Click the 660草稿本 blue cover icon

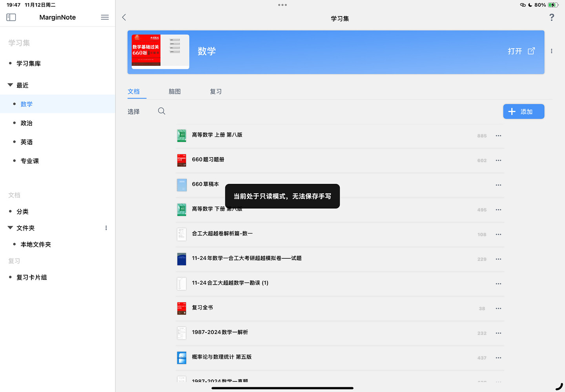coord(182,185)
